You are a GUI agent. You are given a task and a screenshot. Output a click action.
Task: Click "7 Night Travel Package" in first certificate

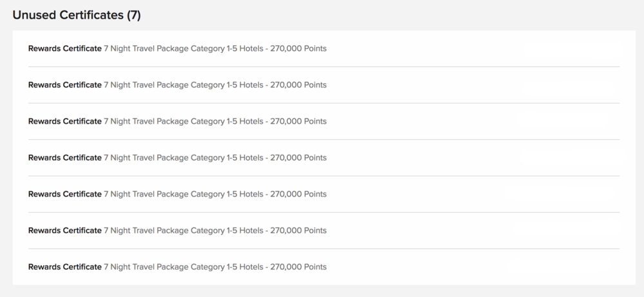(x=146, y=48)
